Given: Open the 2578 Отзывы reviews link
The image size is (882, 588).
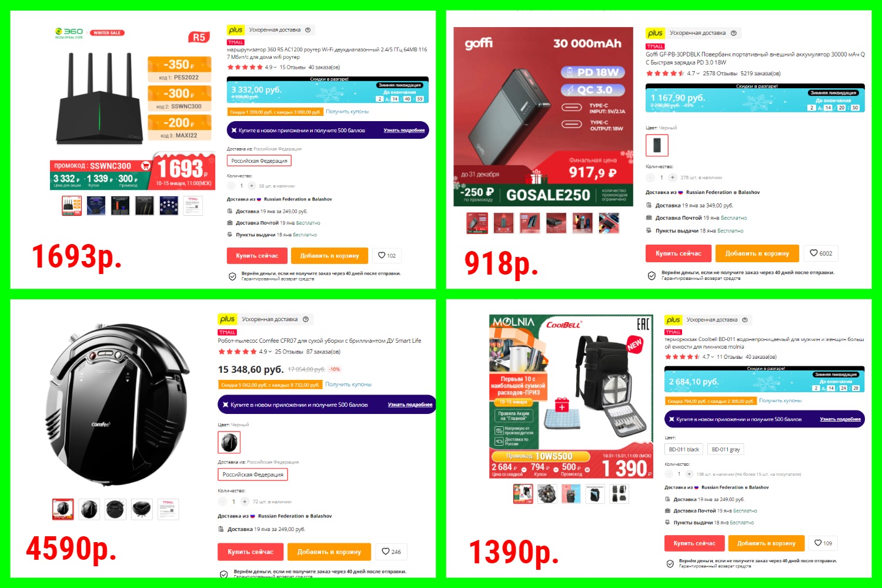Looking at the screenshot, I should pos(720,73).
